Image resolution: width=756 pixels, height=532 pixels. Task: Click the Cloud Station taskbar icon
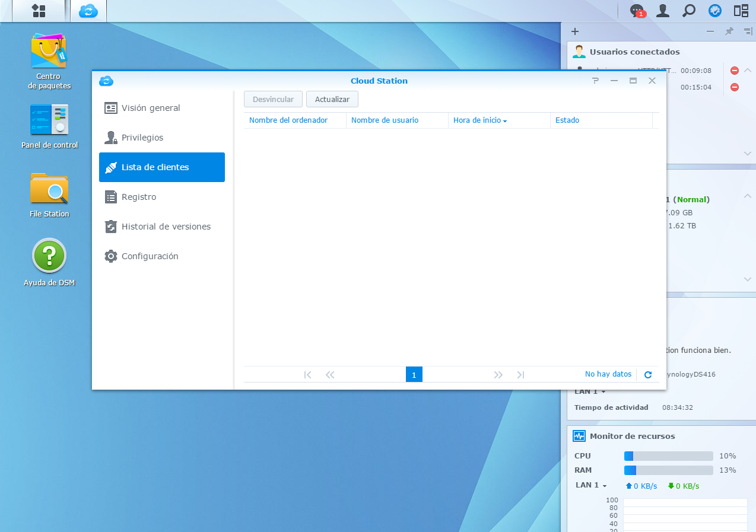point(88,11)
